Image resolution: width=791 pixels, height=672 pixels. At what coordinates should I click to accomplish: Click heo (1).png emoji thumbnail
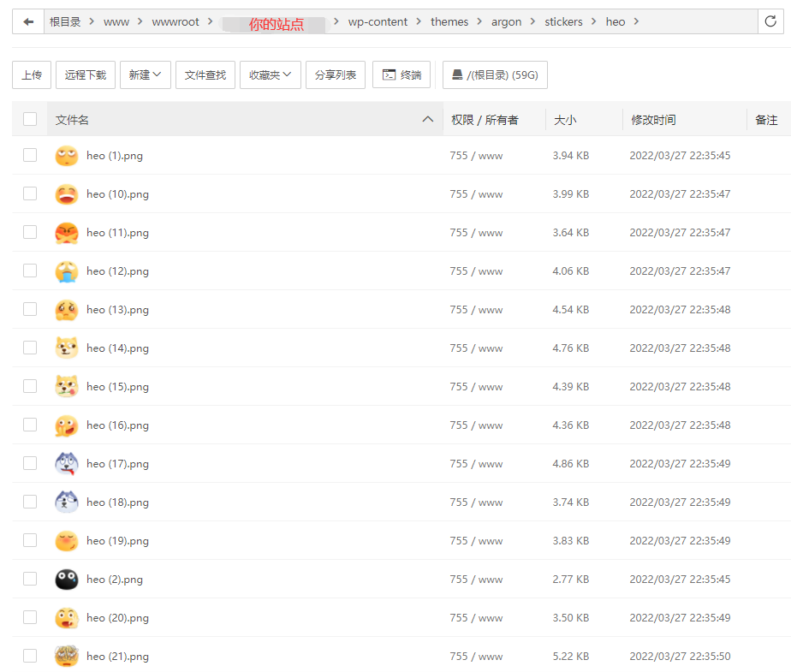tap(66, 155)
